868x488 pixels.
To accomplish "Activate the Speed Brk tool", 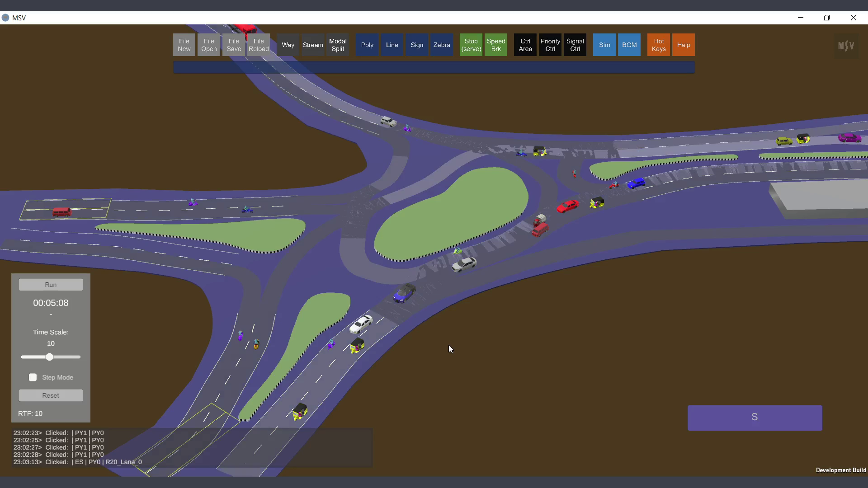I will (496, 45).
